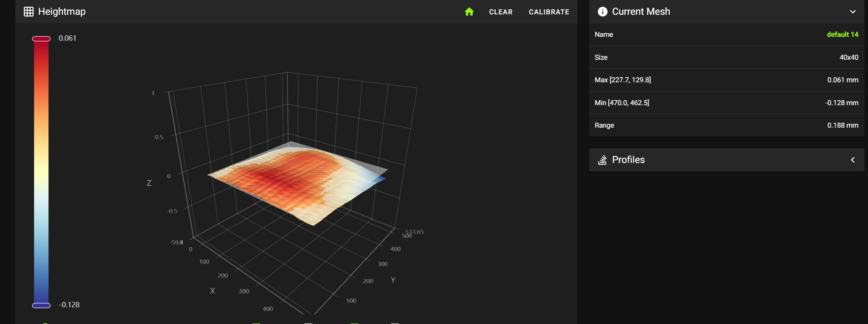This screenshot has height=324, width=868.
Task: Clear the current heightmap mesh
Action: coord(501,12)
